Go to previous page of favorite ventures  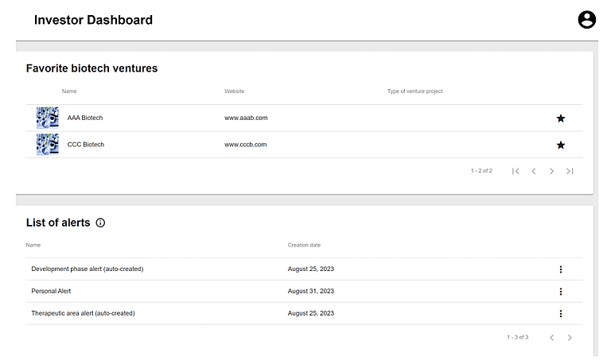point(534,171)
